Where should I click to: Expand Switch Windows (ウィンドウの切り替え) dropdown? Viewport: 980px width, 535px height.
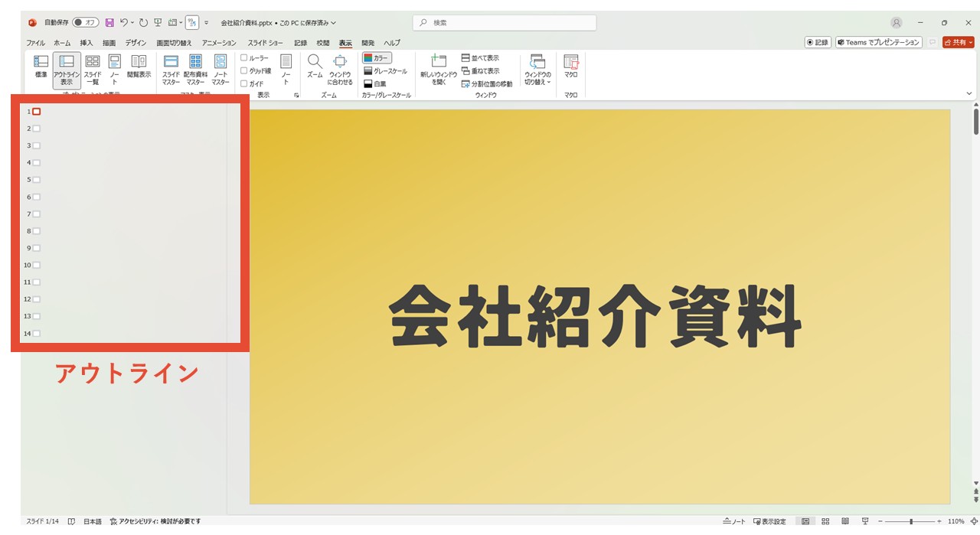tap(537, 70)
